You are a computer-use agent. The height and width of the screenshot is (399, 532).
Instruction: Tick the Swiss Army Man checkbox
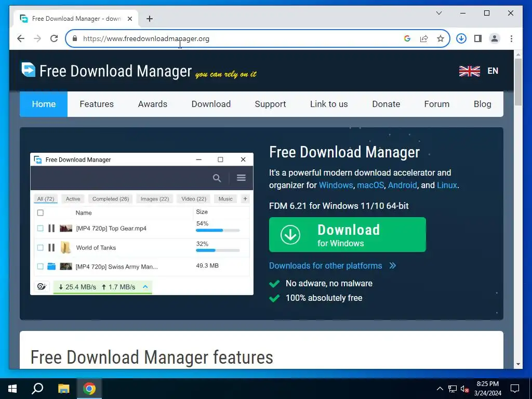(41, 267)
